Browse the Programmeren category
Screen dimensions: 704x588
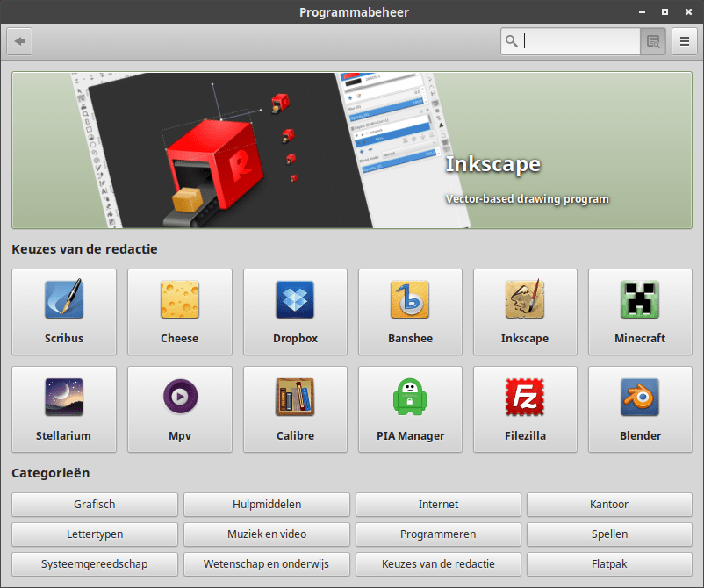pos(438,534)
